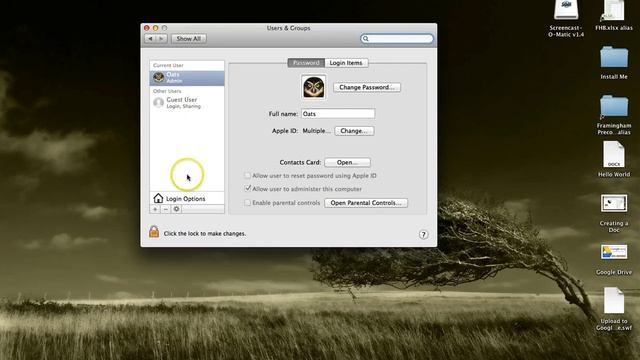Screen dimensions: 640x360
Task: Click Open Parental Controls button
Action: [366, 203]
